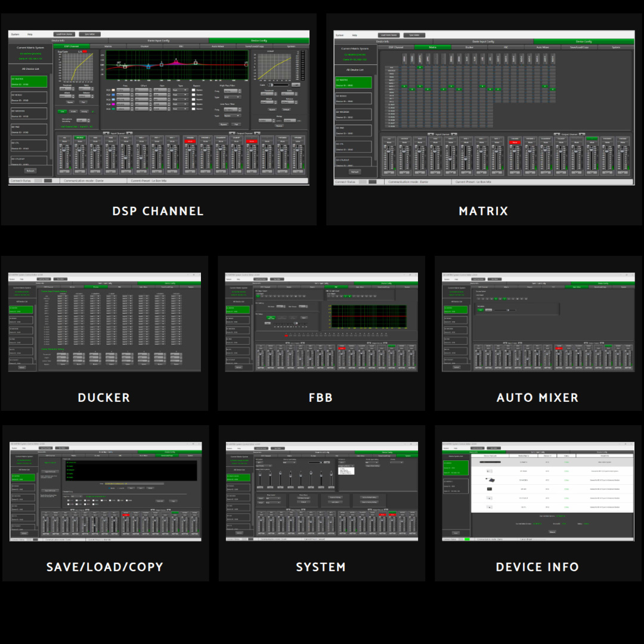Click the topmost green crosspoint in Matrix grid
Image resolution: width=644 pixels, height=644 pixels.
[x=420, y=67]
